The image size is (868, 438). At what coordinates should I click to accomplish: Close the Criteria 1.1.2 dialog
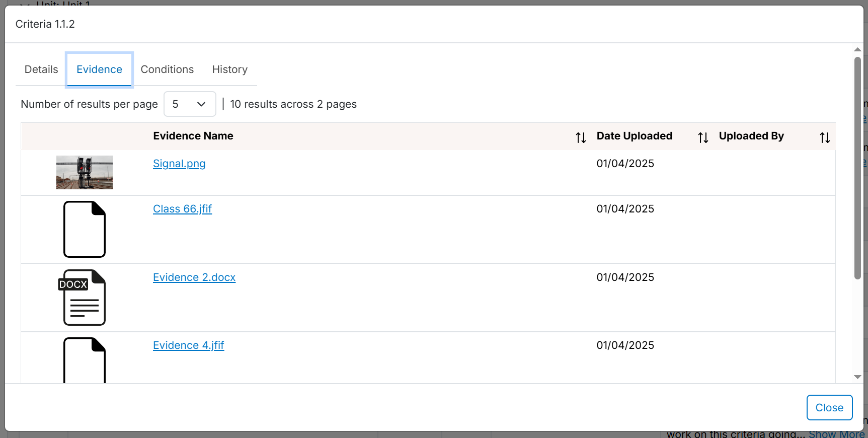point(829,408)
